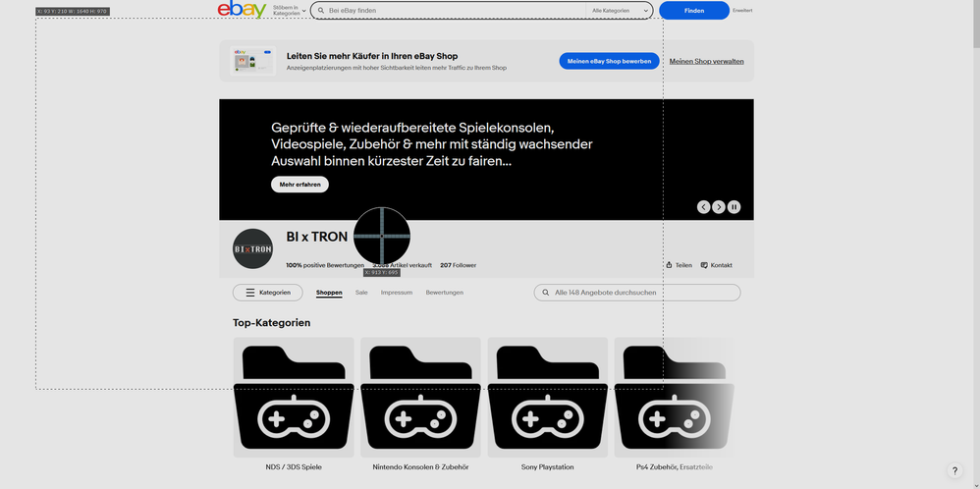Go to previous banner slide

(x=703, y=207)
